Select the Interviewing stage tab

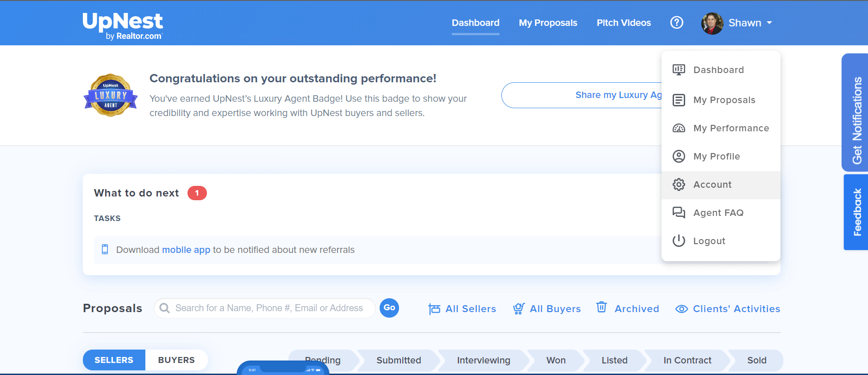click(483, 360)
